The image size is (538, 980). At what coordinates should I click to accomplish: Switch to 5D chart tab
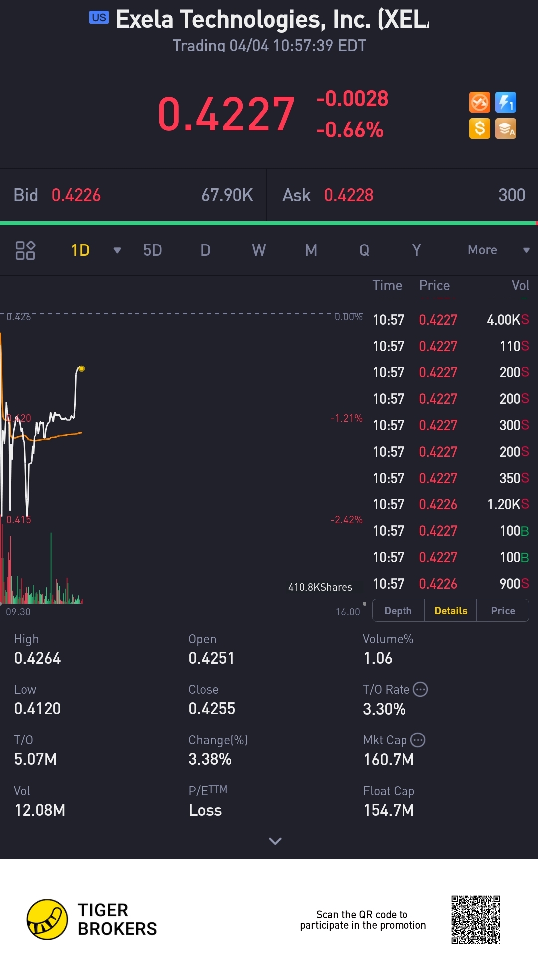[153, 250]
